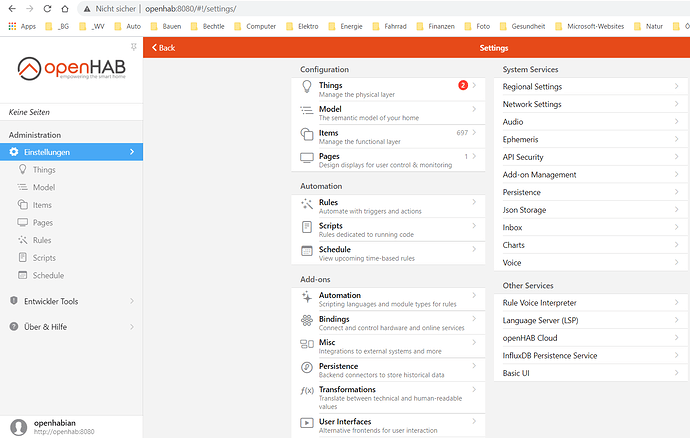
Task: Expand Einstellungen chevron in sidebar
Action: click(132, 152)
